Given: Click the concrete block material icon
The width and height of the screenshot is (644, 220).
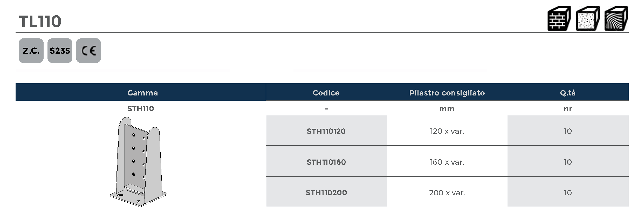Looking at the screenshot, I should click(588, 18).
